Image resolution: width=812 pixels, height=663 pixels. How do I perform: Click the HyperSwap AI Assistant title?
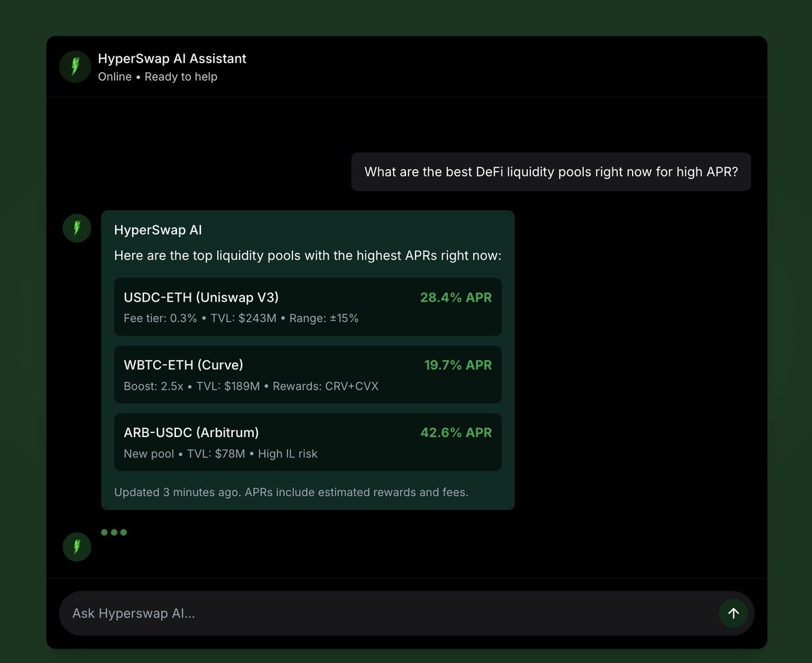click(x=172, y=59)
